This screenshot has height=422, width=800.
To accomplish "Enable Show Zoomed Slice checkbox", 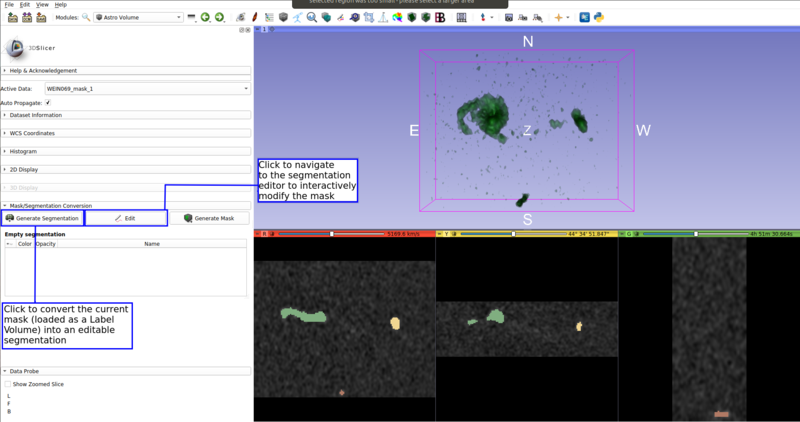I will tap(8, 384).
